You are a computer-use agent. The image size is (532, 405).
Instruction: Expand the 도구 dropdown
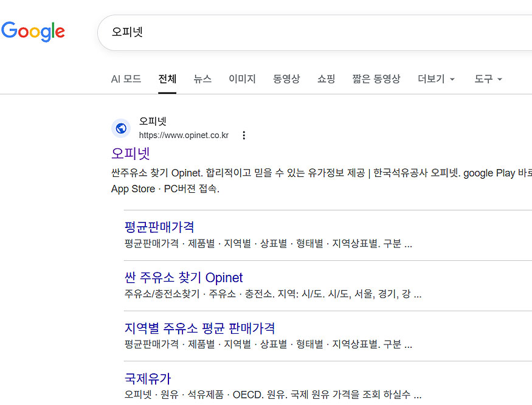488,79
